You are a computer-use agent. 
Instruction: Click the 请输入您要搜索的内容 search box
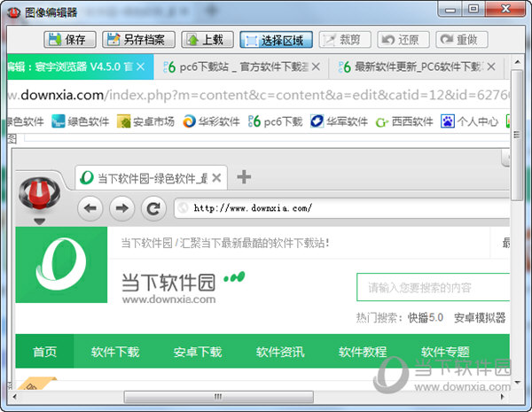tap(433, 287)
